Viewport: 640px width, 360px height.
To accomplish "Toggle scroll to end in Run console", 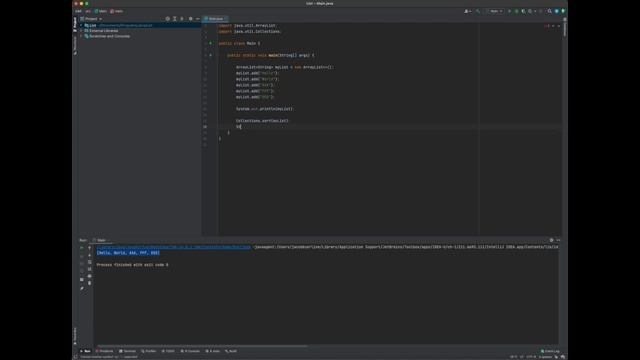I will [90, 269].
